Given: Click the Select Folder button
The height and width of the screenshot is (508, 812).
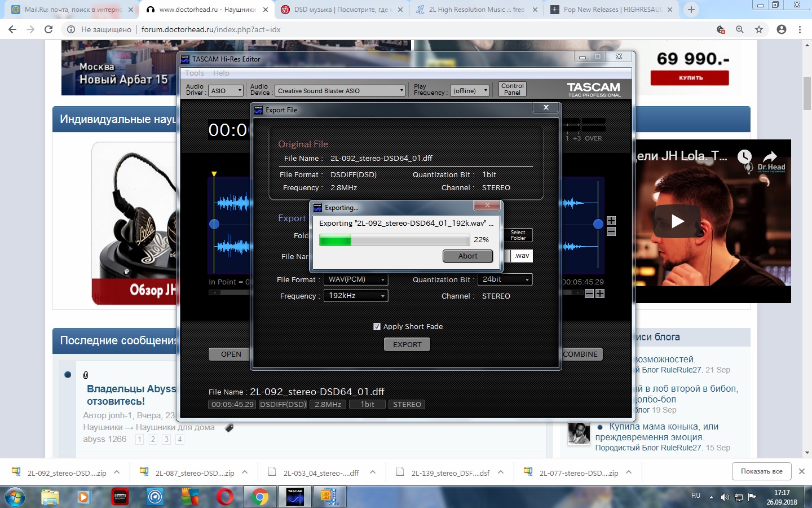Looking at the screenshot, I should point(518,235).
